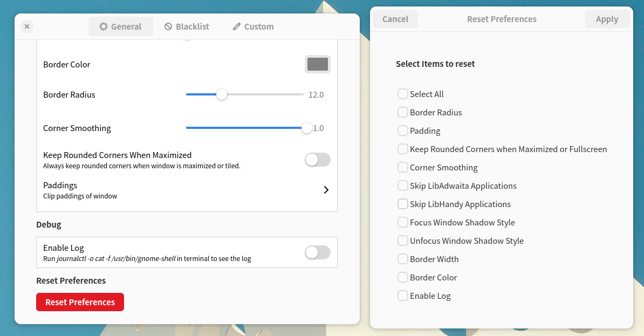Check Enable Log in the reset list

coord(403,296)
